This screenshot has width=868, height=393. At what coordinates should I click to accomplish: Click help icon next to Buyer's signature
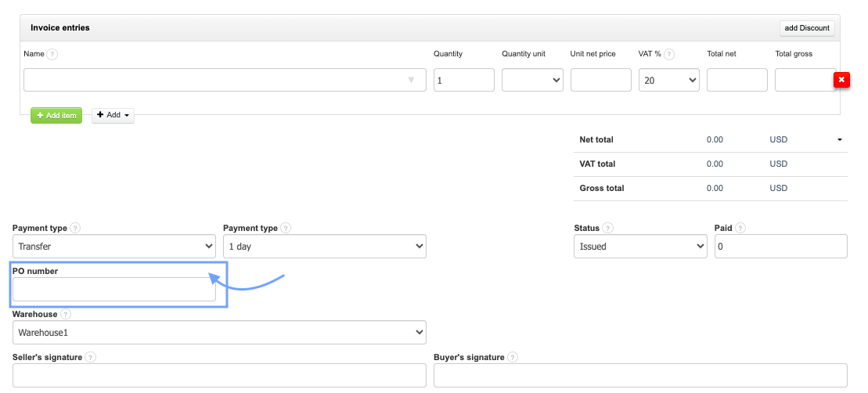(x=512, y=358)
